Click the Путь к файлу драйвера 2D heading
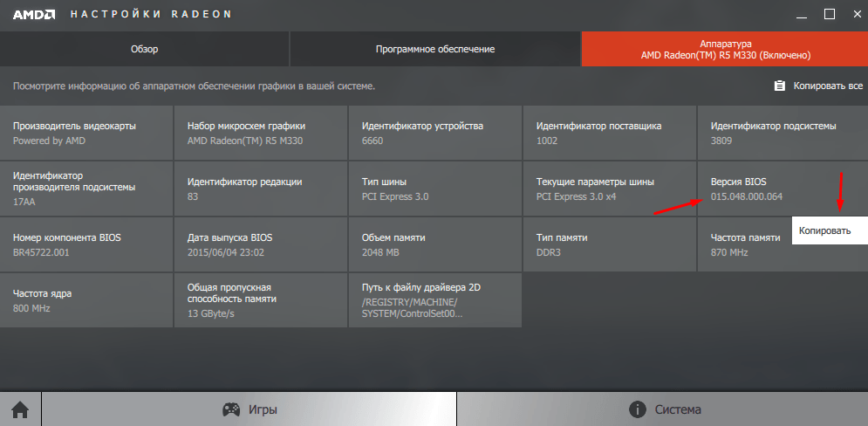 point(420,287)
